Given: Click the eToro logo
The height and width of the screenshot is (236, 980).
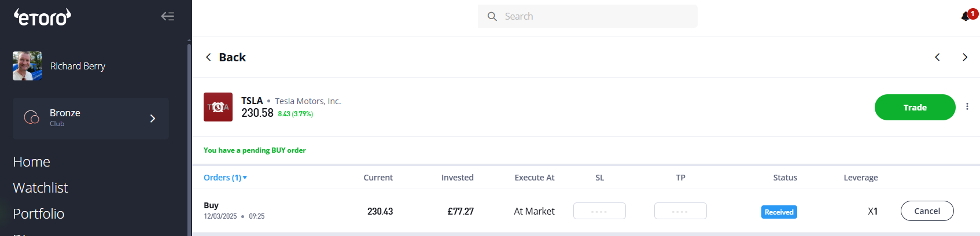Looking at the screenshot, I should 42,17.
